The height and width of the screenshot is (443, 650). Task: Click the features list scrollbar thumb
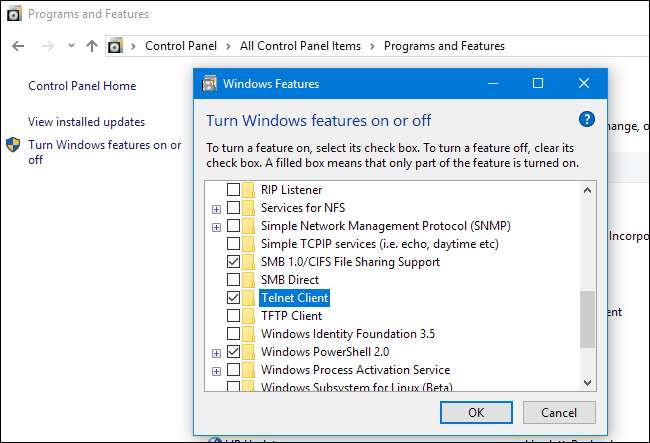tap(588, 318)
